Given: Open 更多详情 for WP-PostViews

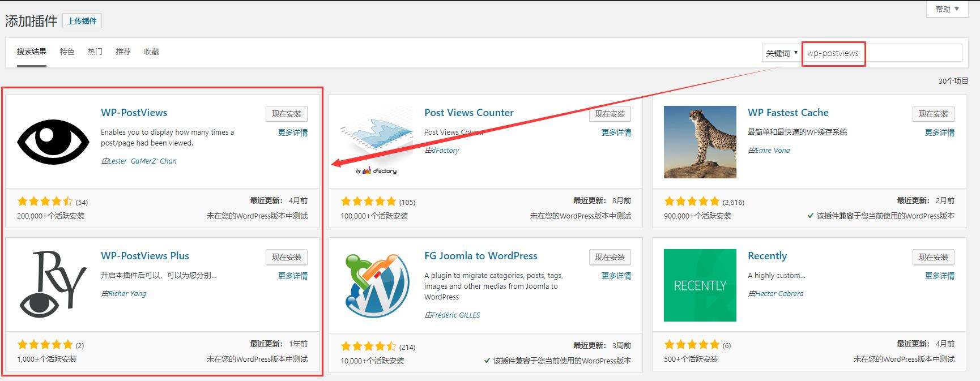Looking at the screenshot, I should 293,132.
